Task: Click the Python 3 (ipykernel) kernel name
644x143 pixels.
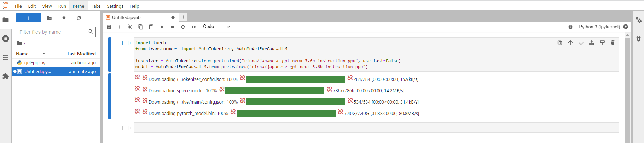Action: click(599, 27)
